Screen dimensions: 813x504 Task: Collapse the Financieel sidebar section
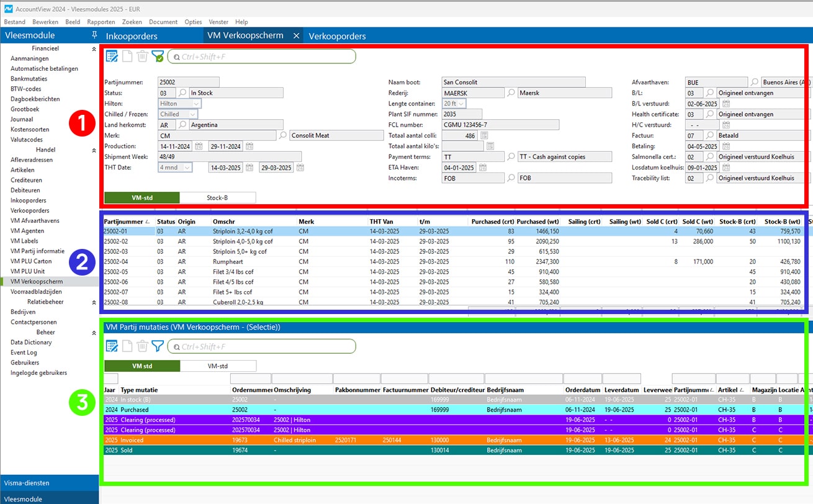[x=94, y=48]
